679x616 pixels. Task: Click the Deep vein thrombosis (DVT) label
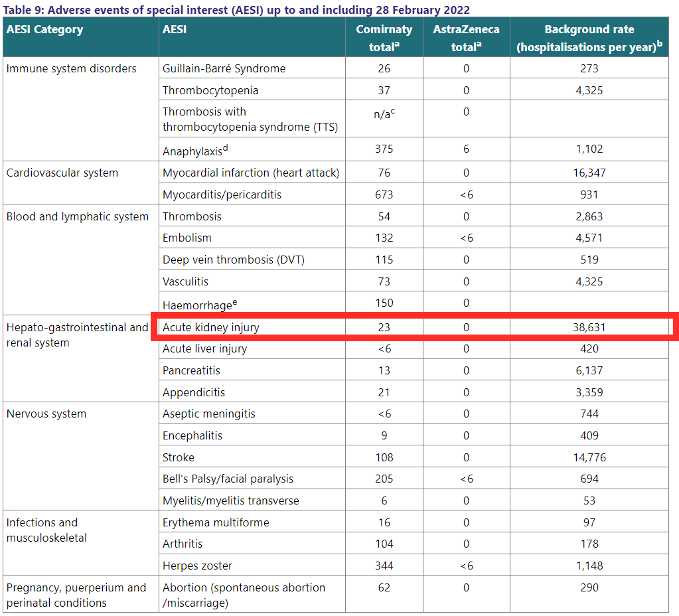click(234, 260)
